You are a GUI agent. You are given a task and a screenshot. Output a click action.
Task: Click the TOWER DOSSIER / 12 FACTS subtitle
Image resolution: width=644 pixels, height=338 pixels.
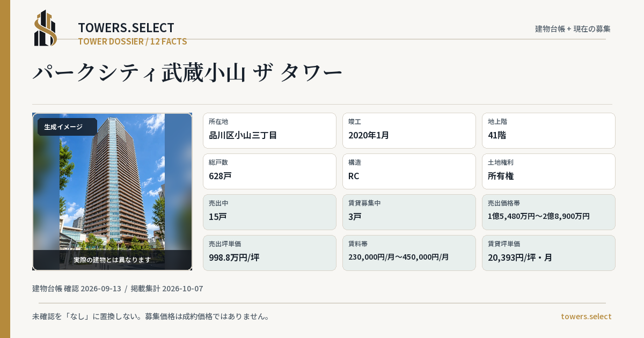coord(133,41)
